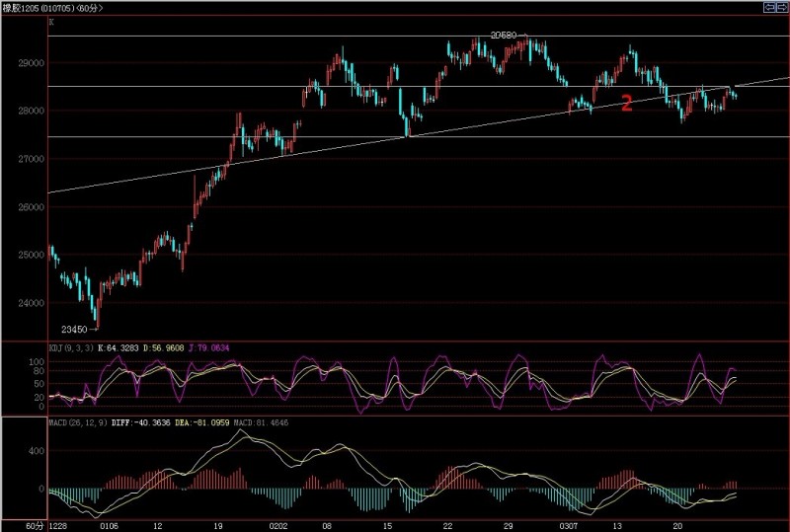Click the 29000 price axis label

pos(31,62)
